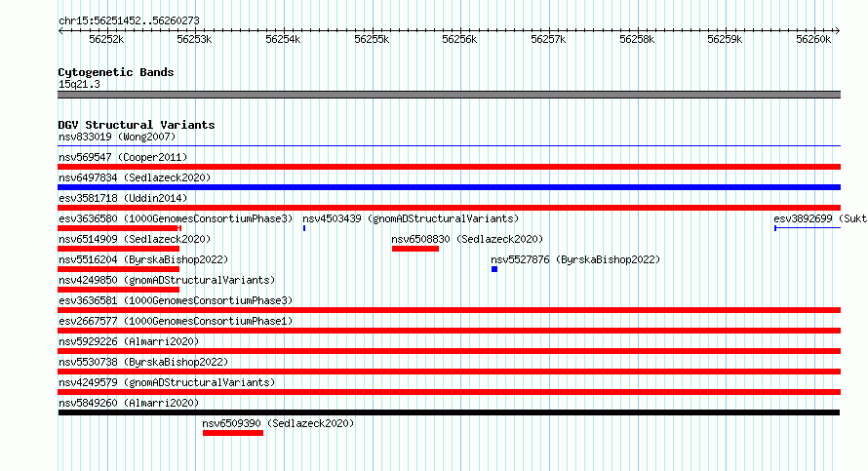Click the small blue square under nsv5527876
This screenshot has width=868, height=471.
pyautogui.click(x=494, y=269)
